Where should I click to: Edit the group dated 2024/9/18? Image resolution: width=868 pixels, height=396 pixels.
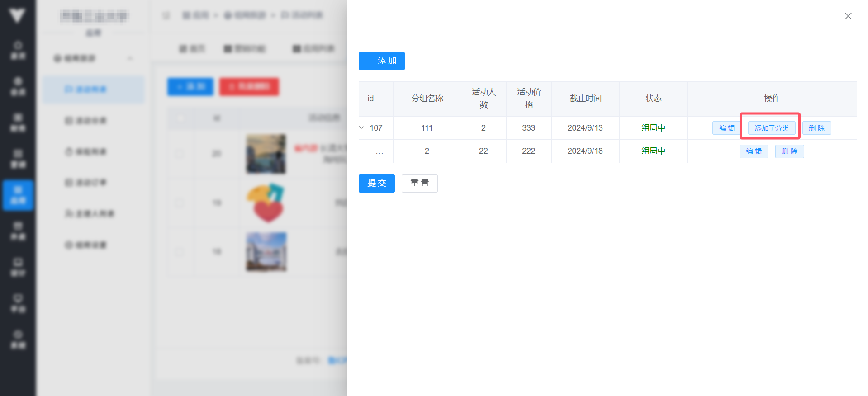(754, 151)
